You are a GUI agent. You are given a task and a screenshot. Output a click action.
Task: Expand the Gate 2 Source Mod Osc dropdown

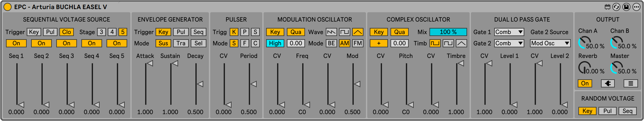(x=550, y=43)
